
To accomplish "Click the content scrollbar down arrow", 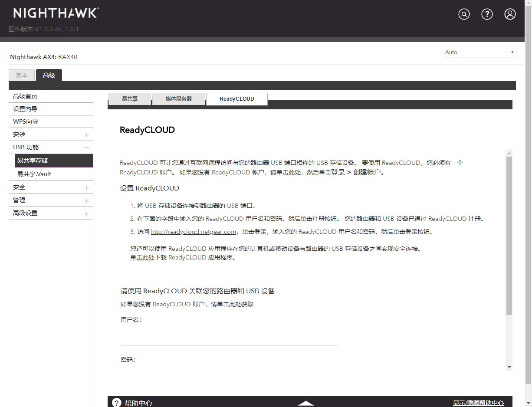I will tap(509, 368).
